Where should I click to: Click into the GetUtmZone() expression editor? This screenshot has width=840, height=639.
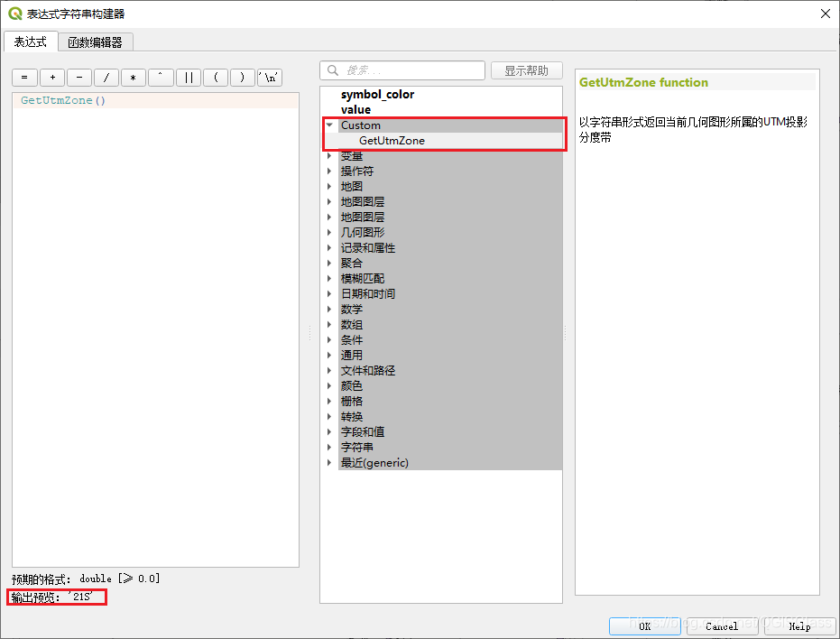(x=155, y=329)
